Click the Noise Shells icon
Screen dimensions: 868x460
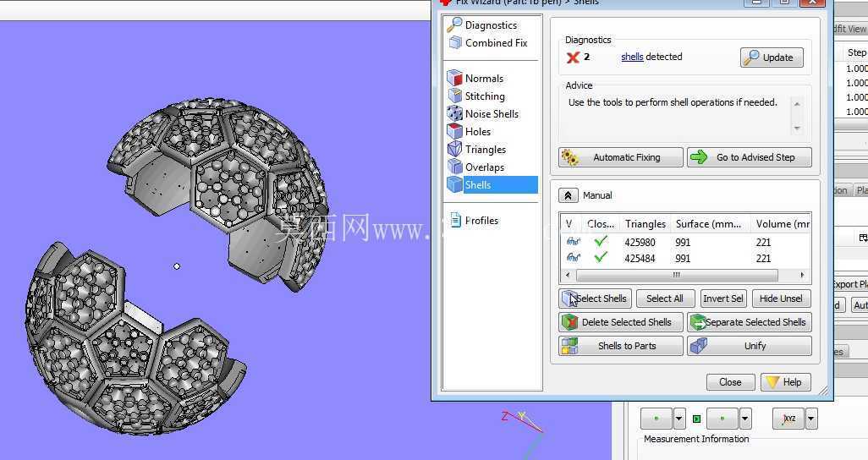click(x=454, y=113)
